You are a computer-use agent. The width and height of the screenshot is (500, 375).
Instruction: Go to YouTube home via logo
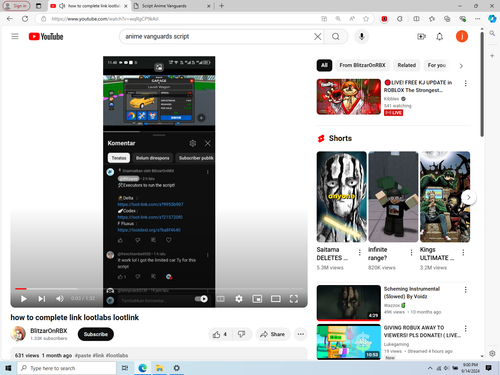(46, 36)
